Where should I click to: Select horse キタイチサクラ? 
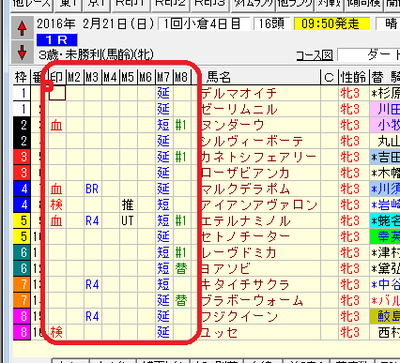[245, 284]
